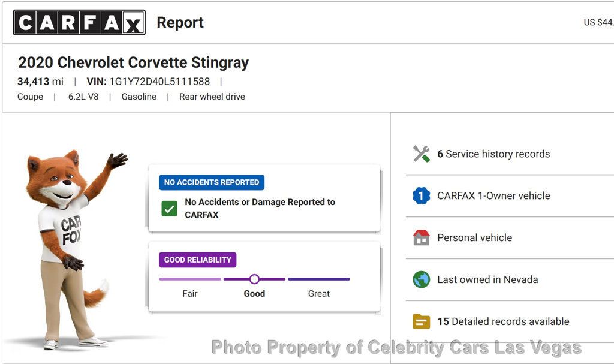
Task: Click the VIN number 1G1Y72D40L5111588
Action: click(159, 82)
